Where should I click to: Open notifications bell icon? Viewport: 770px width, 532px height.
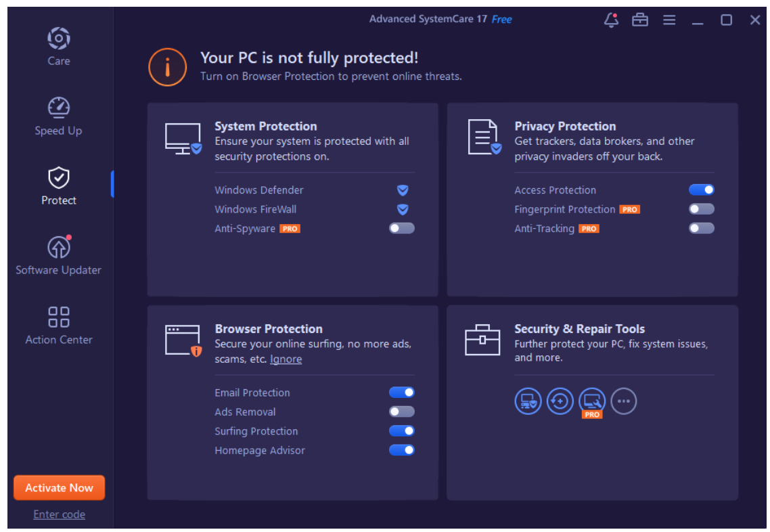point(611,20)
